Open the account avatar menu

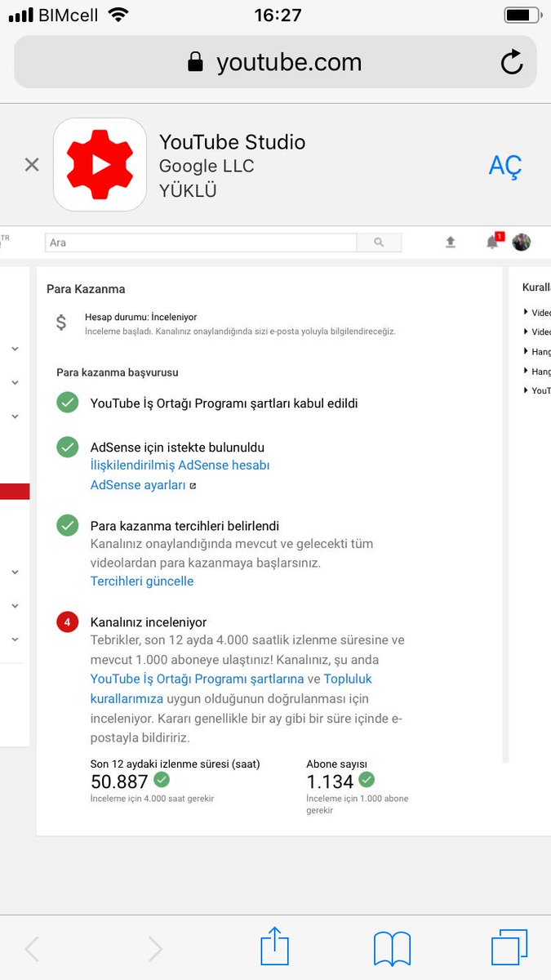click(x=522, y=242)
